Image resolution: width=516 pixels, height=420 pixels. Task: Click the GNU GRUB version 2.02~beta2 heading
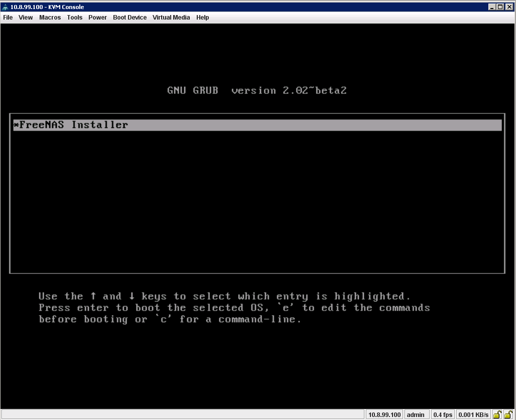pos(257,90)
